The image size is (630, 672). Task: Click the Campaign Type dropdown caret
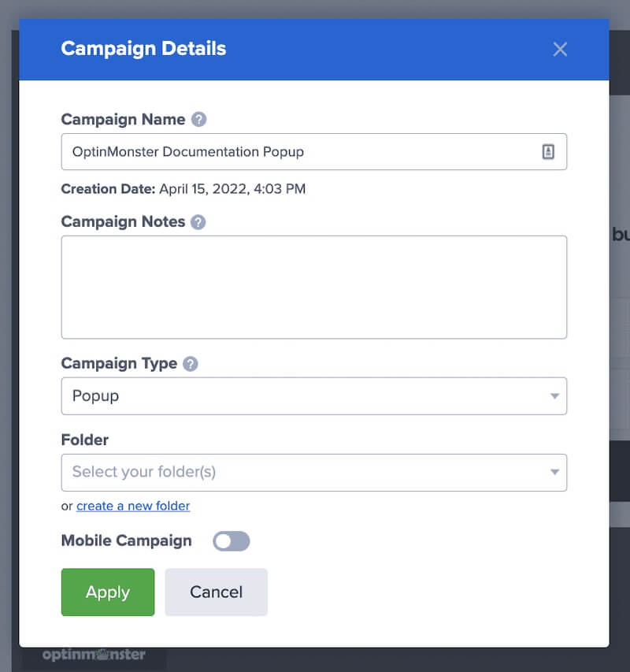[x=556, y=396]
